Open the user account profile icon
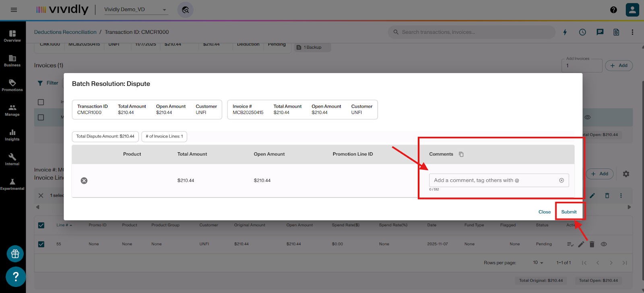Screen dimensions: 644x293 point(632,10)
